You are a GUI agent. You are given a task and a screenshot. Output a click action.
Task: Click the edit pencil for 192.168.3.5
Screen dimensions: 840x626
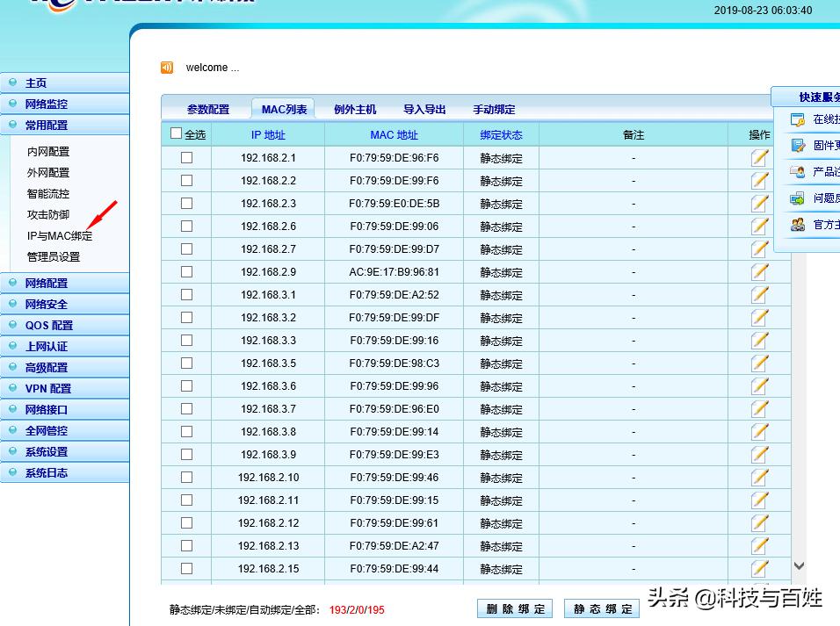coord(759,363)
